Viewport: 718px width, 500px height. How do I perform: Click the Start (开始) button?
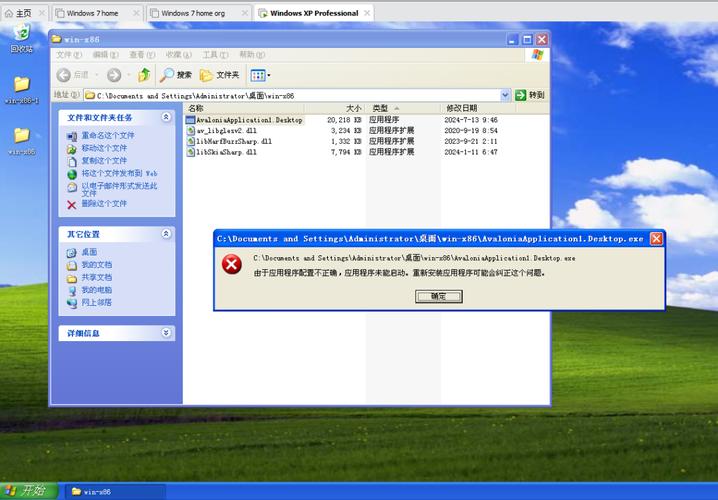click(28, 491)
